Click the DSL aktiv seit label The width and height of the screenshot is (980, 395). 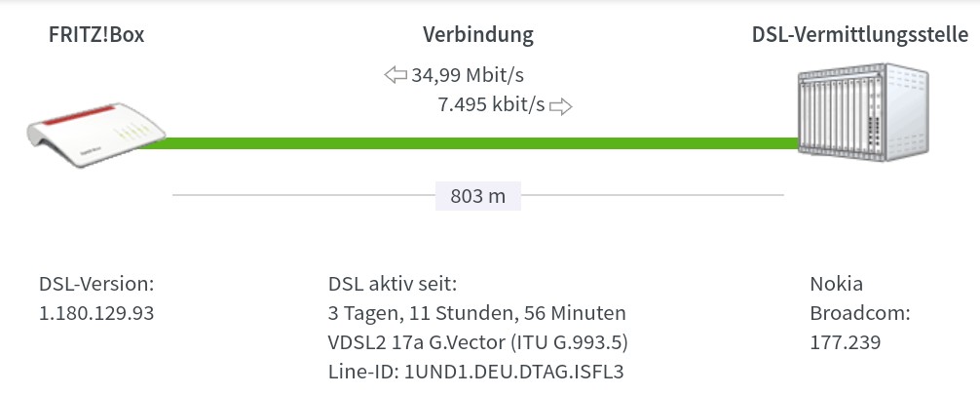pyautogui.click(x=393, y=284)
